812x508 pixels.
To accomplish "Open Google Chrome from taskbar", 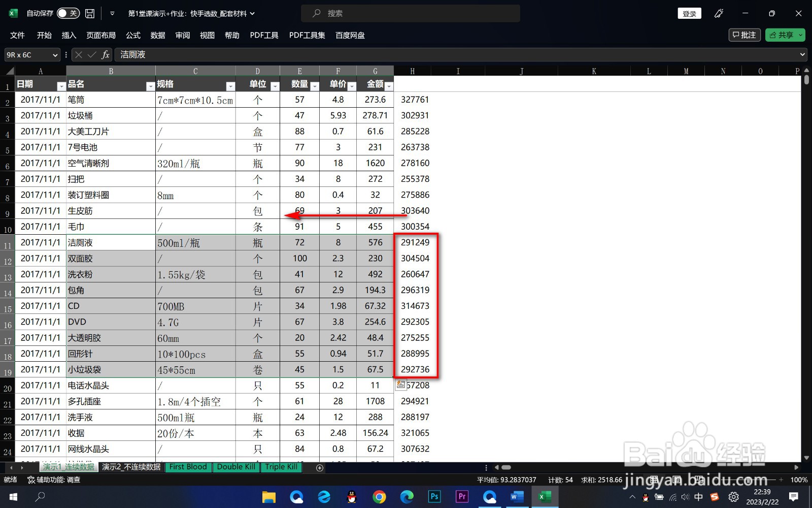I will (379, 497).
